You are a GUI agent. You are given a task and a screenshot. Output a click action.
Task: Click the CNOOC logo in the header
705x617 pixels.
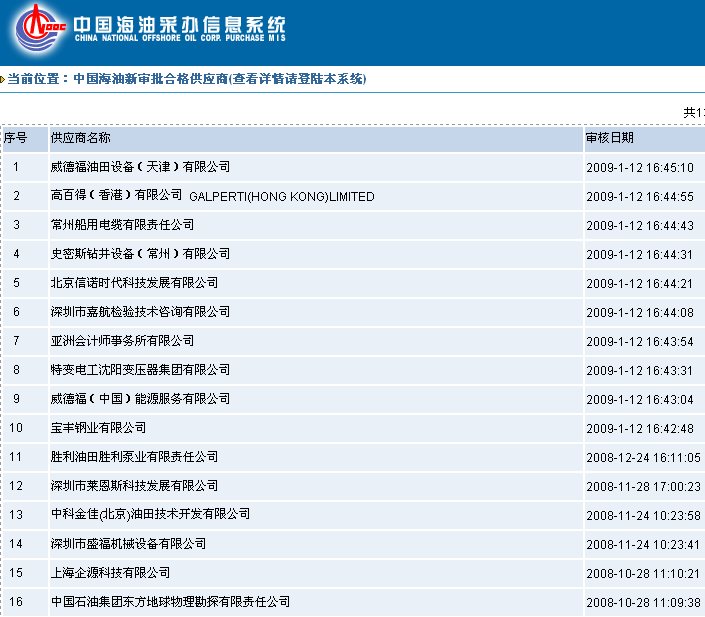pyautogui.click(x=40, y=28)
